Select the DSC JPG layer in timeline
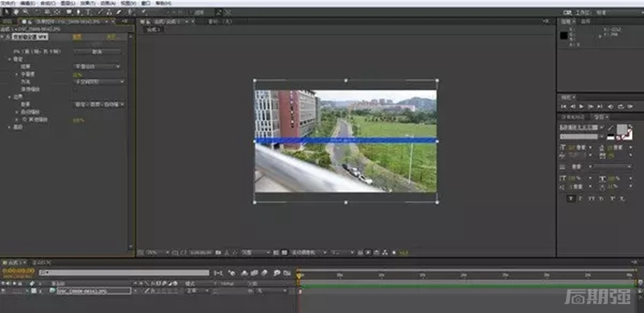This screenshot has height=313, width=644. [x=94, y=290]
